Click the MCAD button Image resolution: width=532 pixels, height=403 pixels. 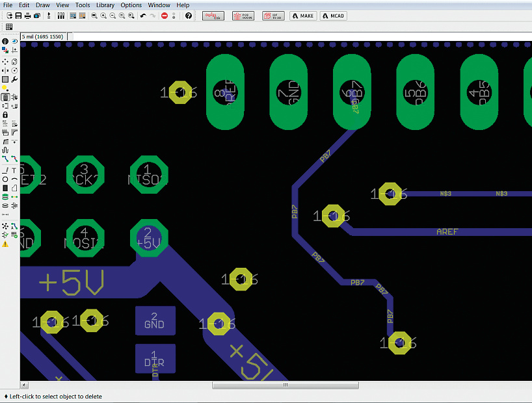point(333,16)
